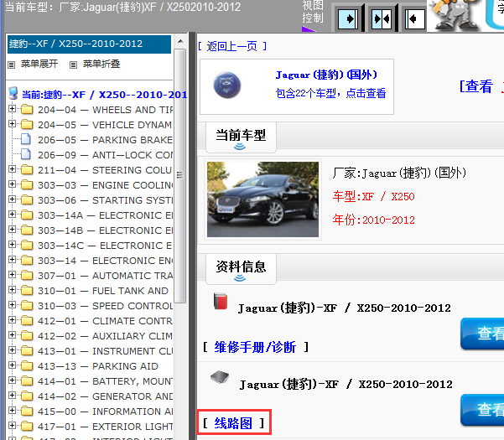Expand the 303-14B Electronic Engine node
Viewport: 504px width, 440px height.
[13, 230]
